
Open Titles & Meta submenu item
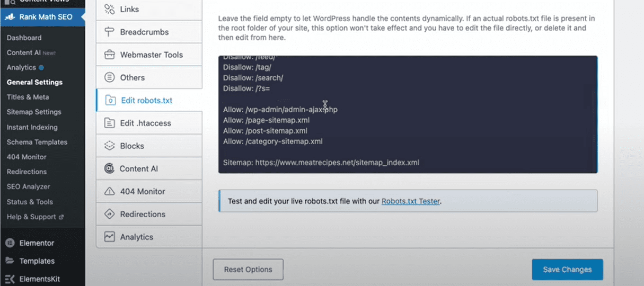[28, 97]
